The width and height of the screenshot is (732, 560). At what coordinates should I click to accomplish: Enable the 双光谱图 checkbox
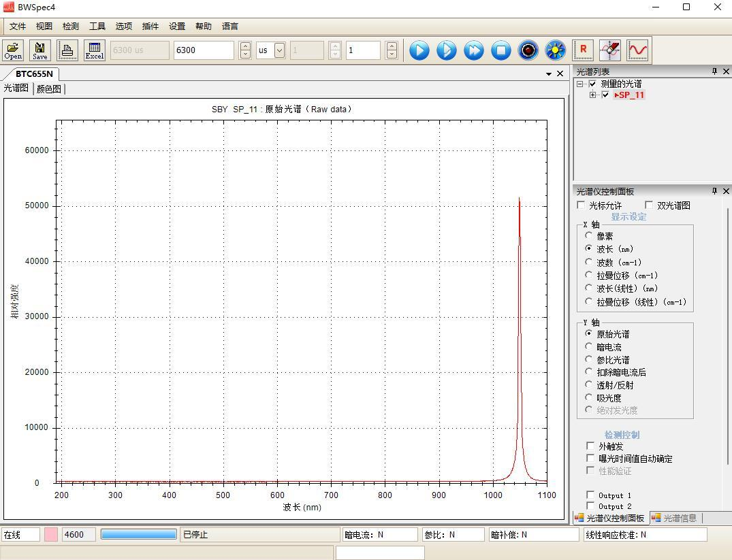(649, 205)
